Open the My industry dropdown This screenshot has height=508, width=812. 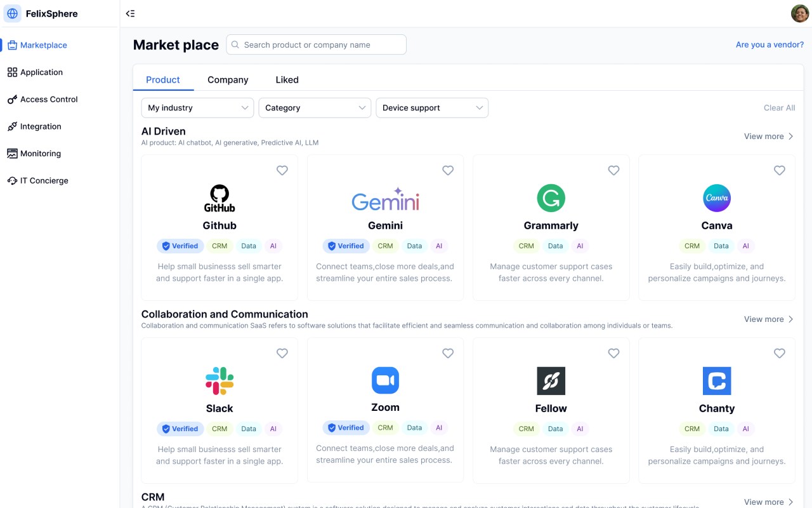coord(197,108)
